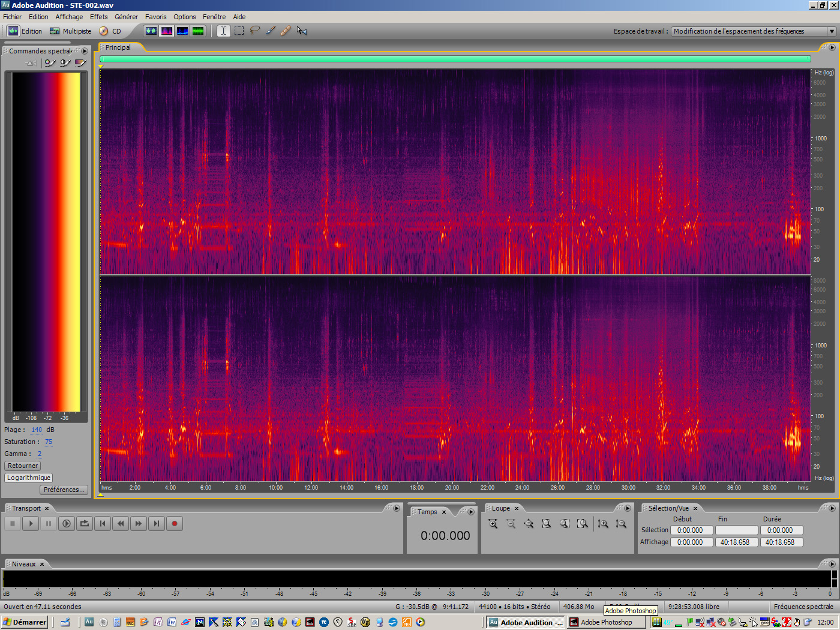Zoom to selection in the Loupe panel
This screenshot has height=630, width=840.
point(546,524)
